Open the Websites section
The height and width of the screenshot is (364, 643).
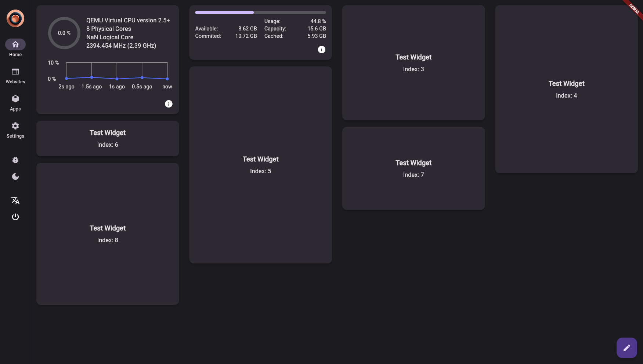point(15,76)
